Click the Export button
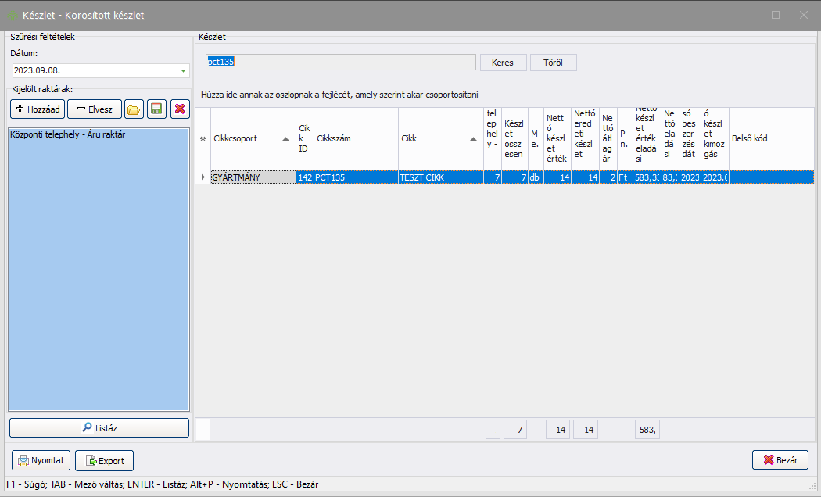The width and height of the screenshot is (821, 504). point(105,460)
